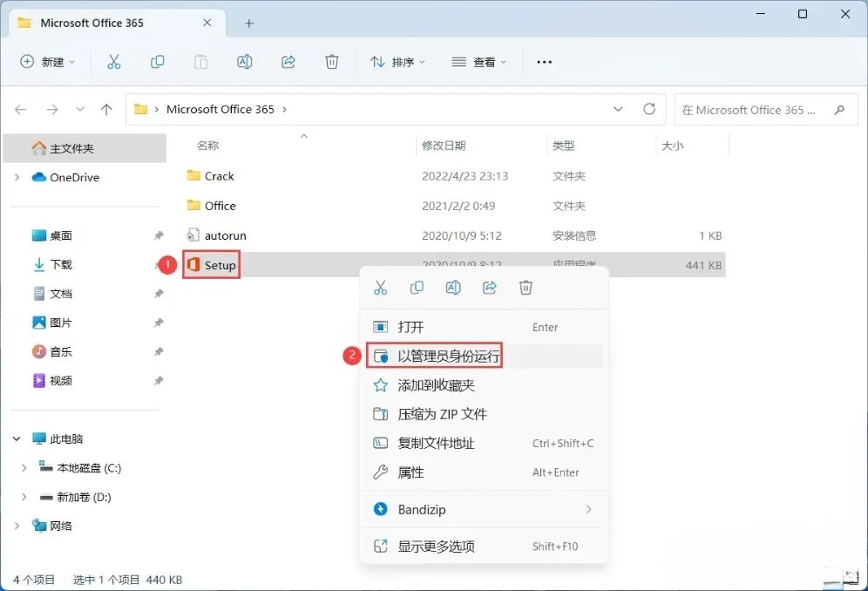Expand the address bar history dropdown
868x591 pixels.
pyautogui.click(x=618, y=109)
